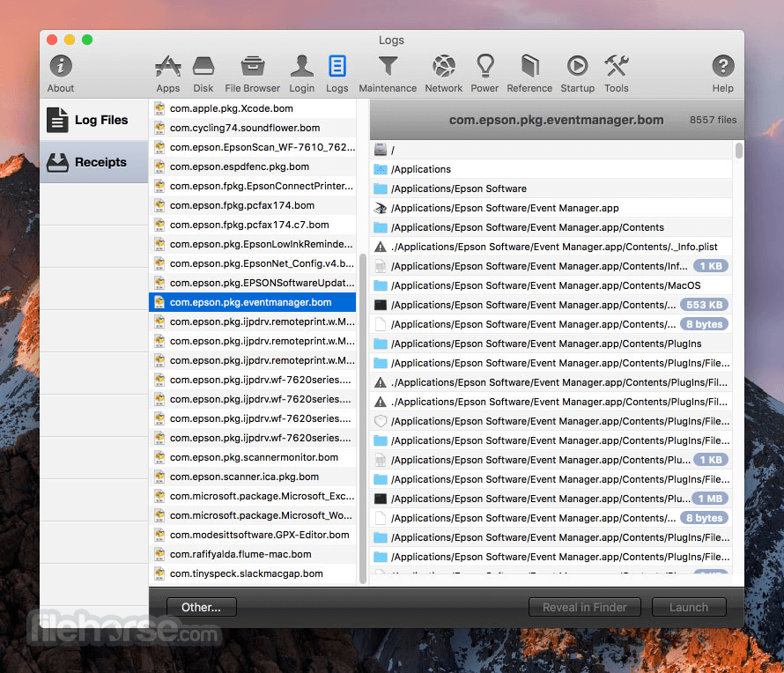Select com.epson.espdfenc.pkg.bom receipt

(253, 166)
